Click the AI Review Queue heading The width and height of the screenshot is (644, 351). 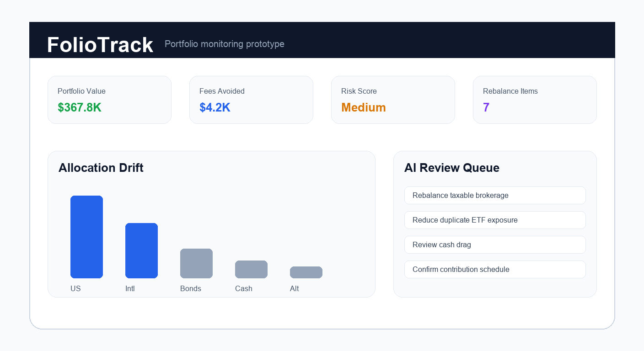click(452, 168)
